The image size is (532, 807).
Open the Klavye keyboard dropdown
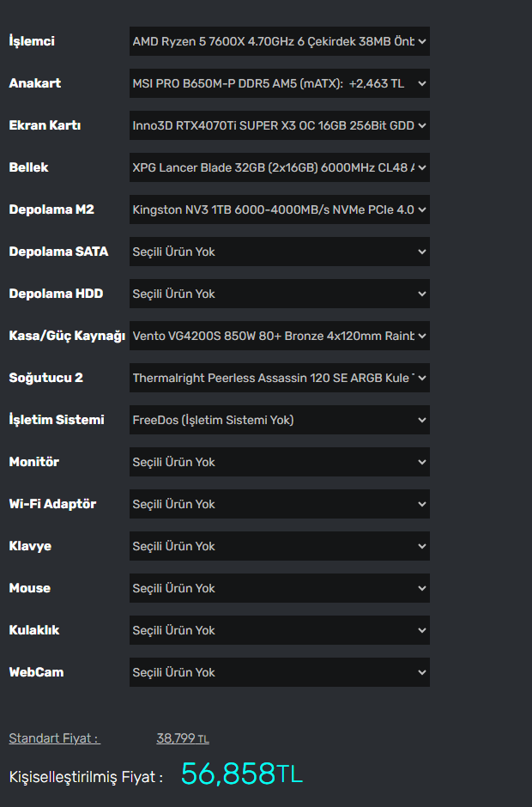tap(279, 546)
